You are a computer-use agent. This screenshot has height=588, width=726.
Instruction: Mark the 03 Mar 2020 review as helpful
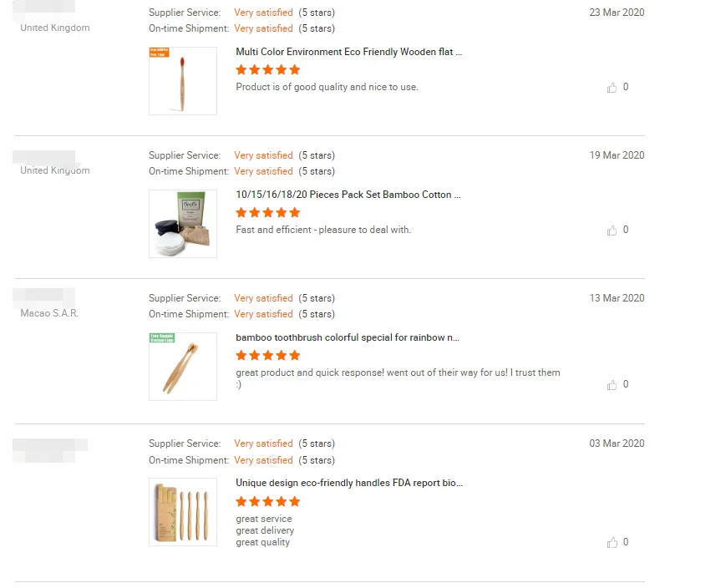[x=612, y=543]
